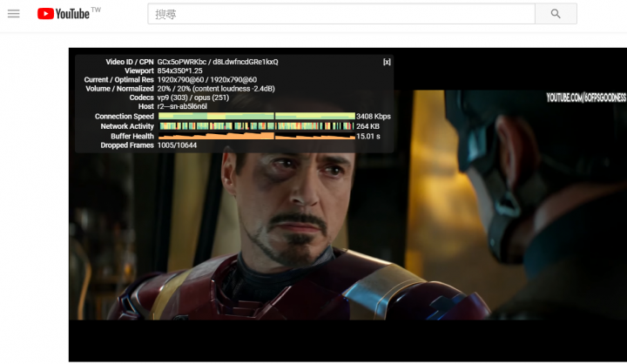
Task: Click the Network Activity label
Action: [x=127, y=126]
